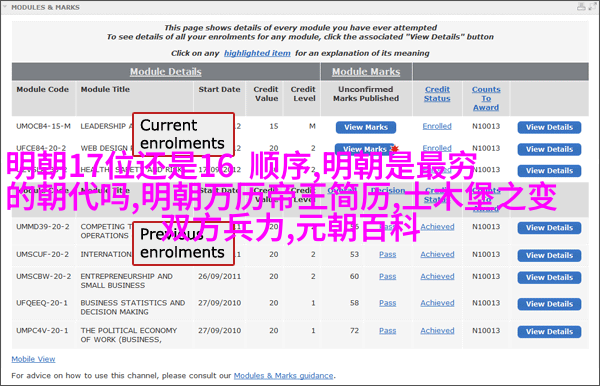Select module code UMMD39-20-2 cell
This screenshot has width=600, height=386.
tap(43, 227)
